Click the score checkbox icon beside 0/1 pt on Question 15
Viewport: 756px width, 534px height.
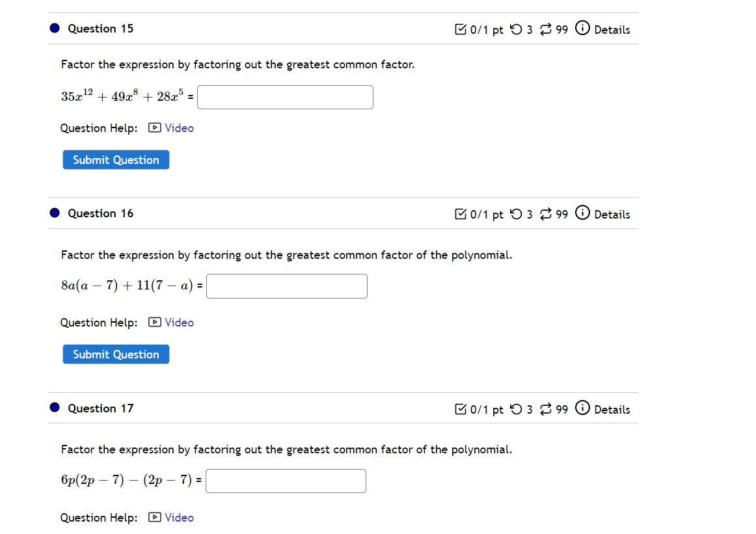pos(461,29)
